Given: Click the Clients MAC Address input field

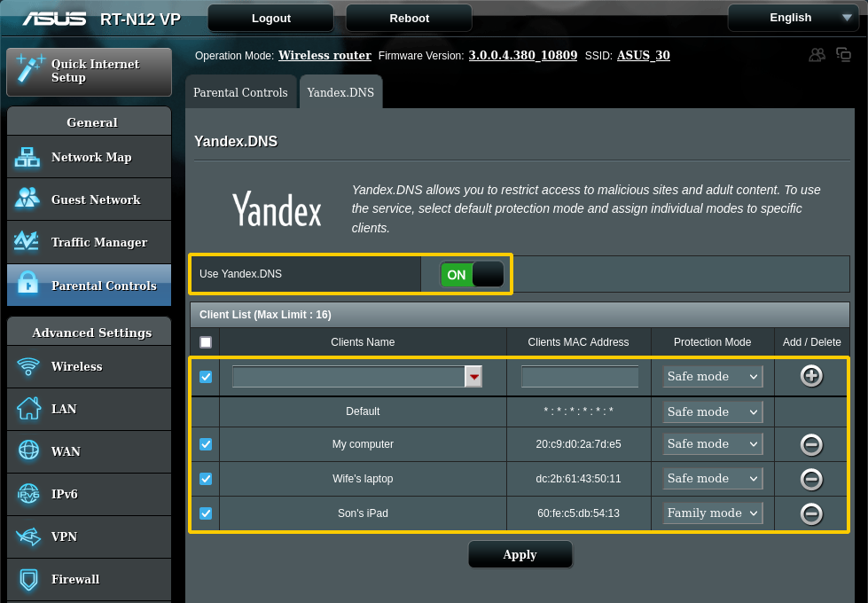Looking at the screenshot, I should click(x=579, y=377).
